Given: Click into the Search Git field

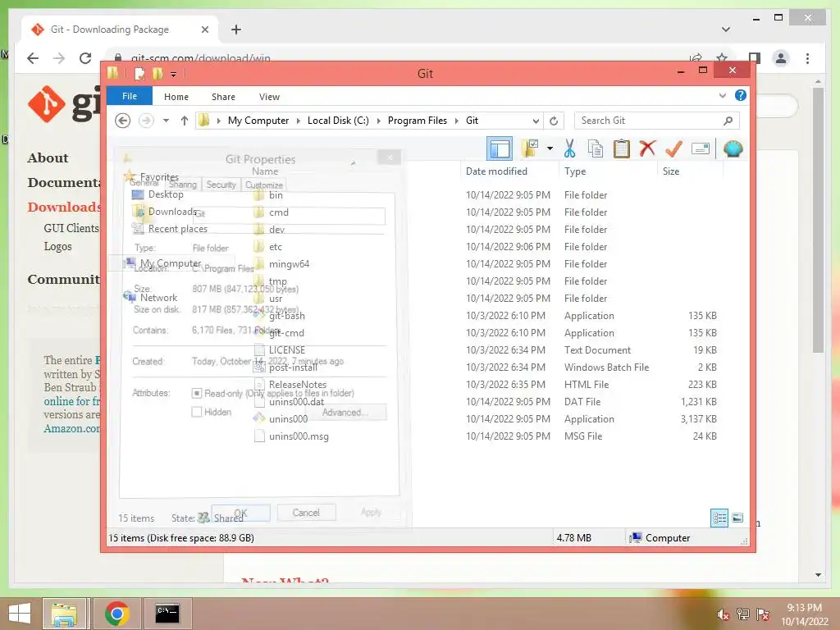Looking at the screenshot, I should (649, 121).
